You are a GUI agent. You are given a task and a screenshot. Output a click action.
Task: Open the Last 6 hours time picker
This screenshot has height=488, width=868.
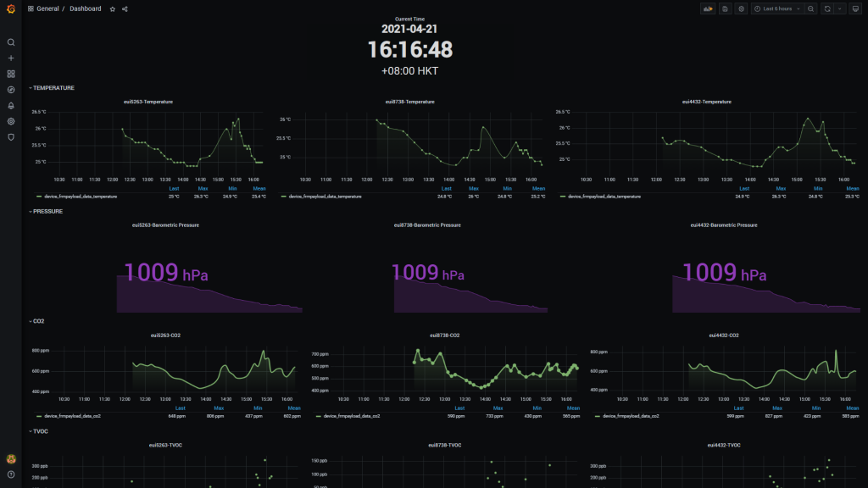776,8
